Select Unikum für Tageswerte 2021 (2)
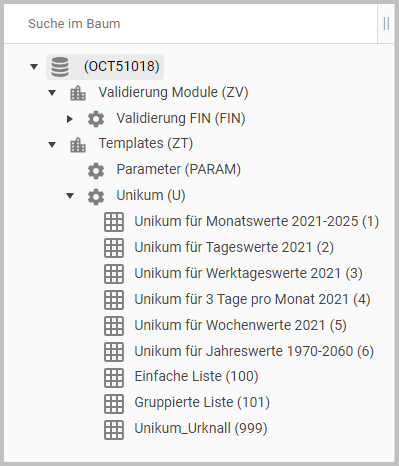This screenshot has height=466, width=399. pyautogui.click(x=234, y=248)
